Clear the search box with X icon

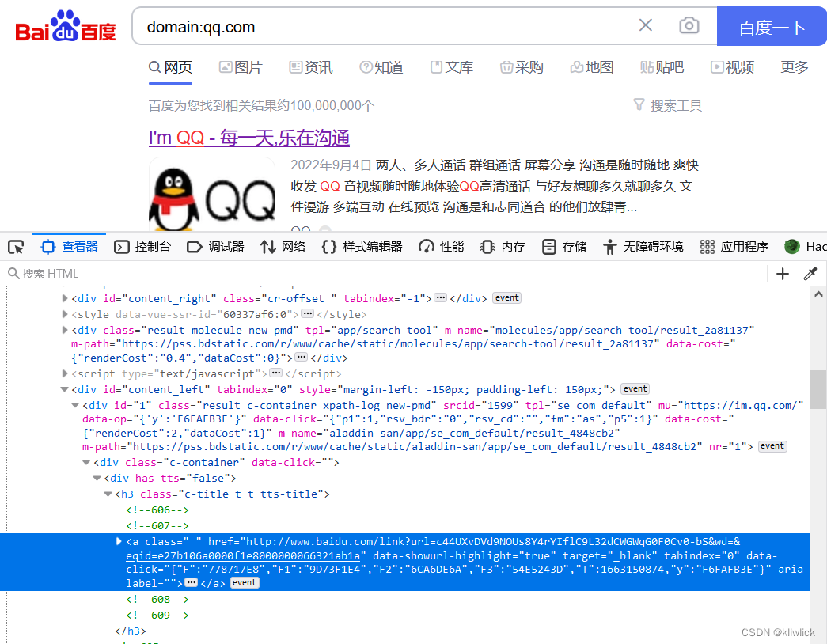point(646,25)
